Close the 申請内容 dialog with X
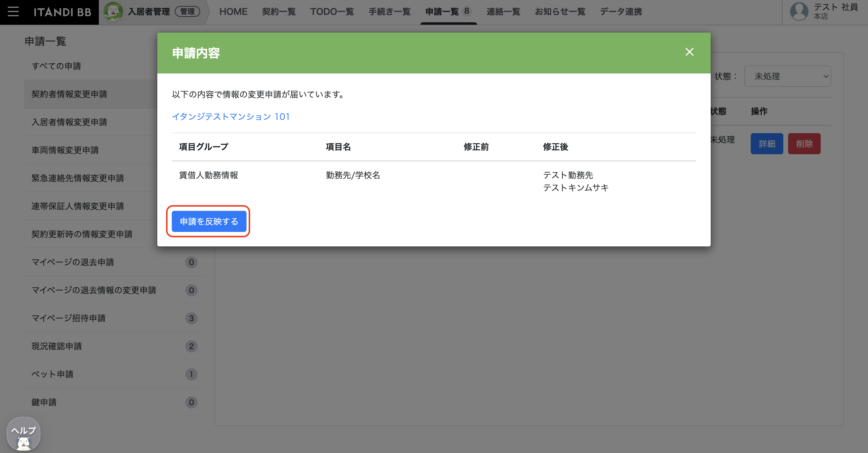 [x=689, y=52]
